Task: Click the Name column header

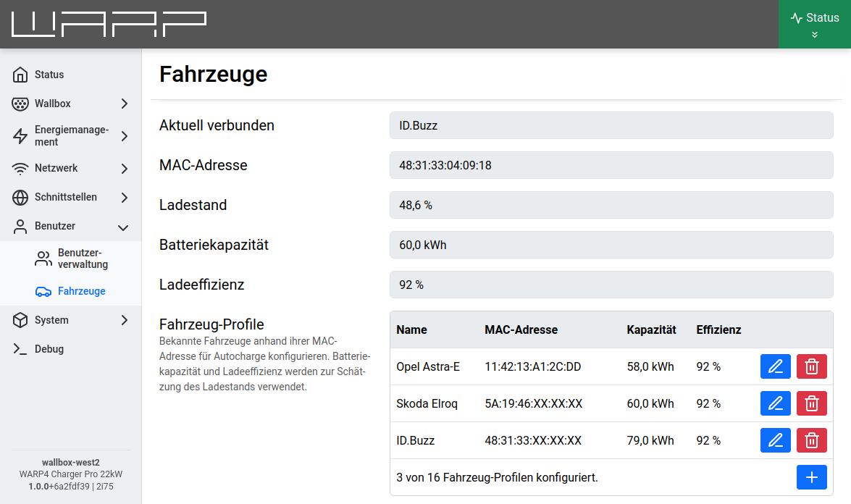Action: (411, 330)
